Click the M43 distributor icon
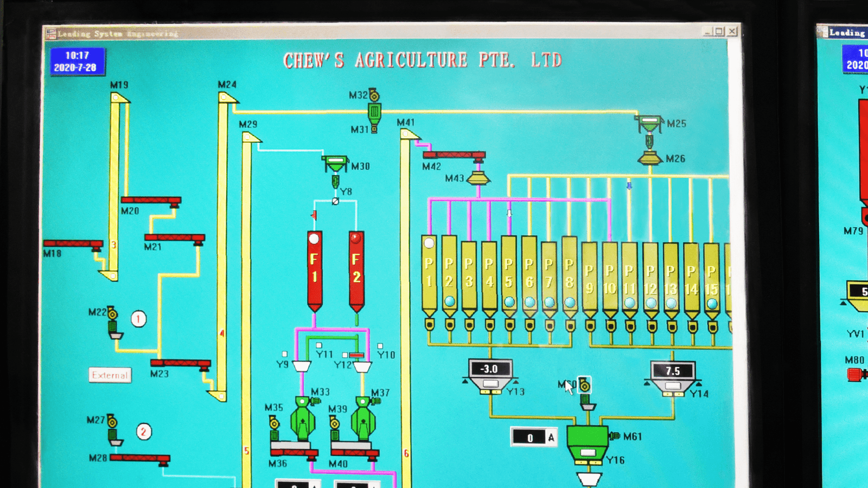The image size is (868, 488). [478, 178]
